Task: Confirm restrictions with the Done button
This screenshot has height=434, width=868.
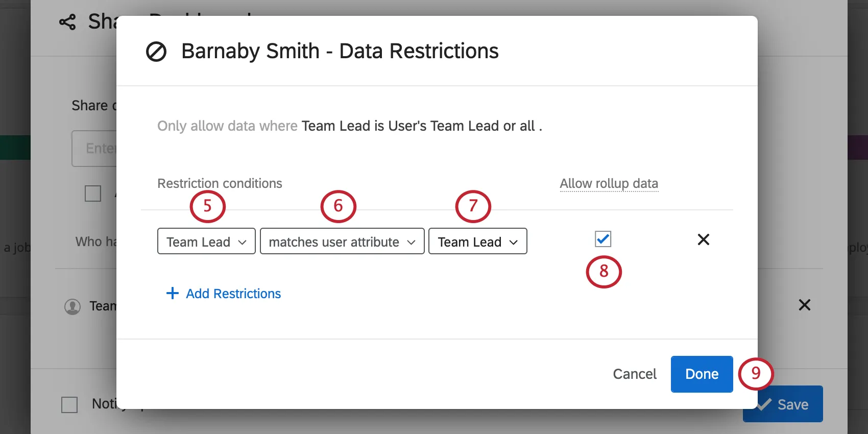Action: (x=702, y=374)
